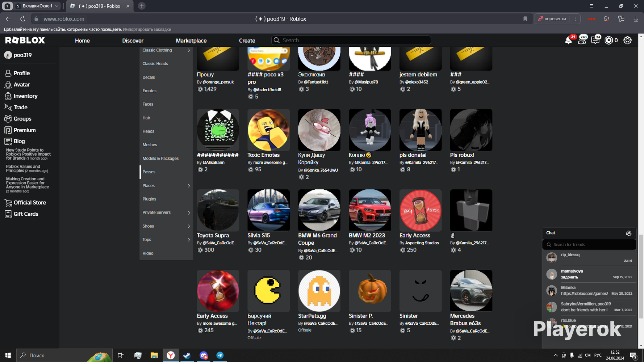
Task: Open Toyota Supra pass thumbnail
Action: (x=218, y=210)
